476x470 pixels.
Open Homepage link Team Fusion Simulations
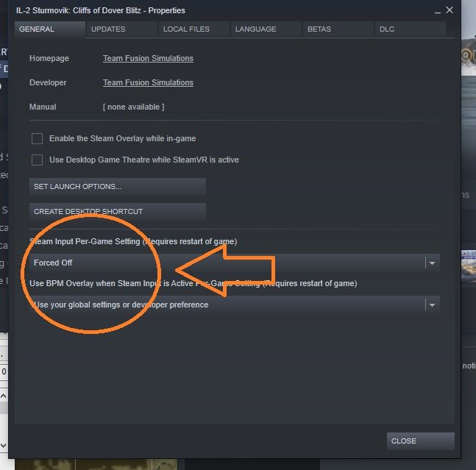[148, 58]
